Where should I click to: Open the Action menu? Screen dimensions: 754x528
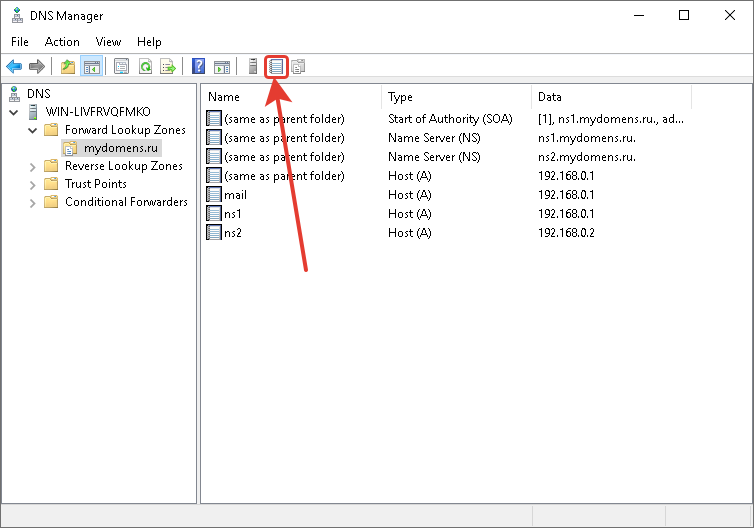click(62, 42)
